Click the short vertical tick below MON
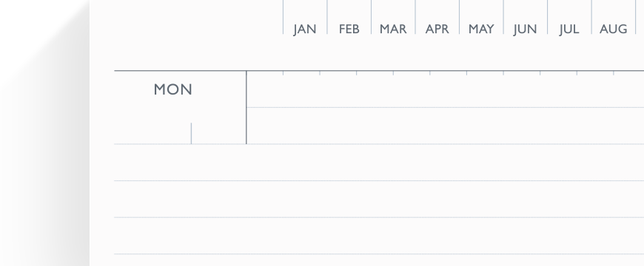This screenshot has height=266, width=644. 192,133
